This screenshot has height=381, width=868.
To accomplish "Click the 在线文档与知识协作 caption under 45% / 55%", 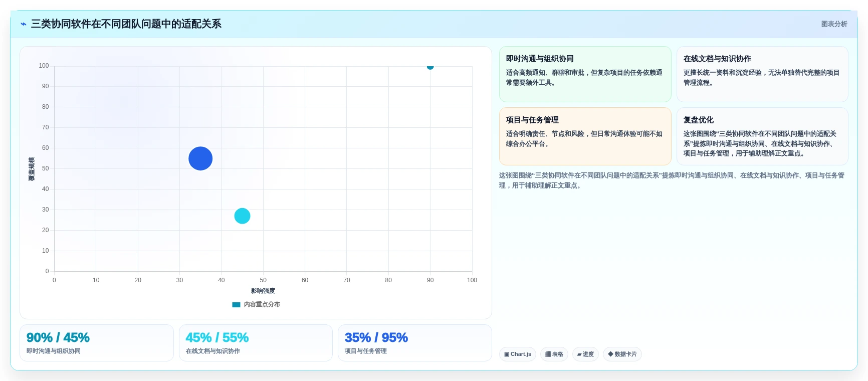I will pos(213,351).
